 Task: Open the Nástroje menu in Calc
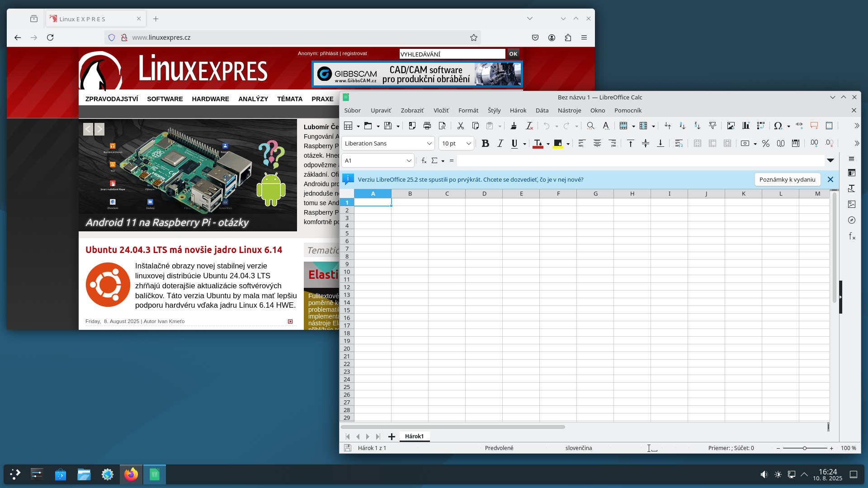[x=569, y=110]
